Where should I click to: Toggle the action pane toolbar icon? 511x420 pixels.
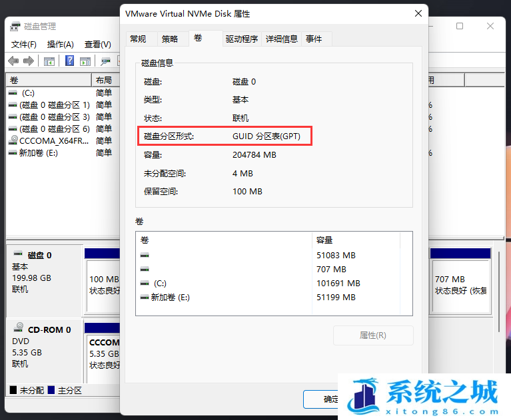pyautogui.click(x=85, y=61)
